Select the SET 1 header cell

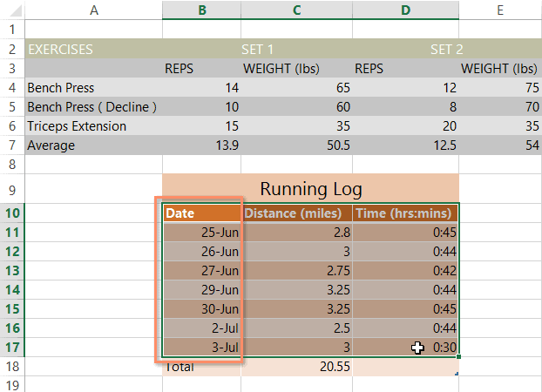(x=258, y=50)
